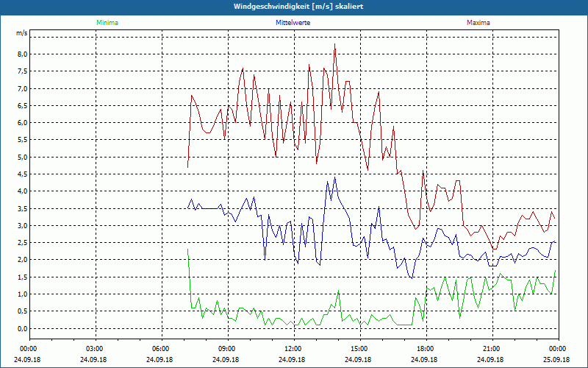Click the 5,0 y-axis label
The image size is (588, 368).
click(22, 157)
